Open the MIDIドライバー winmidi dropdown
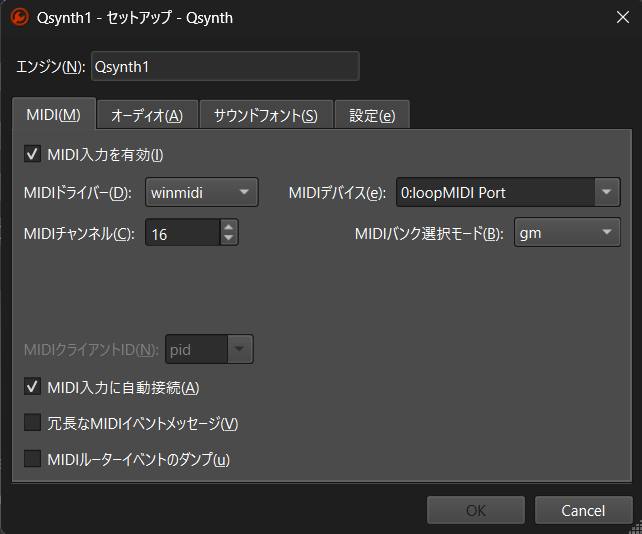Image resolution: width=642 pixels, height=534 pixels. pos(202,192)
